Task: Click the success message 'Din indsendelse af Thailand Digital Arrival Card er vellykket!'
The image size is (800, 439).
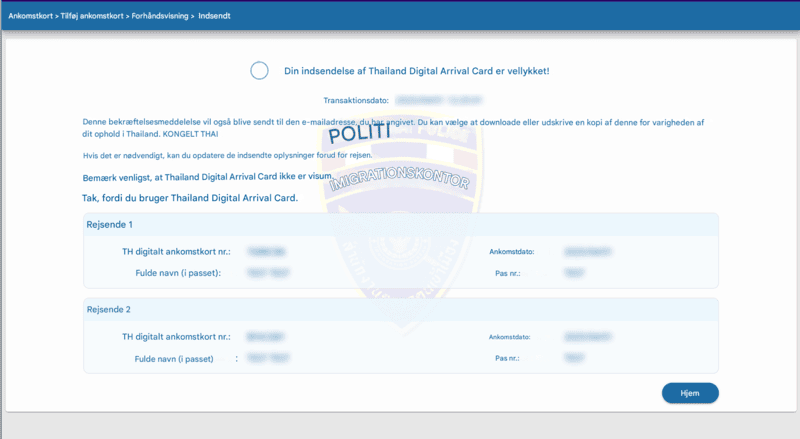Action: click(x=416, y=71)
